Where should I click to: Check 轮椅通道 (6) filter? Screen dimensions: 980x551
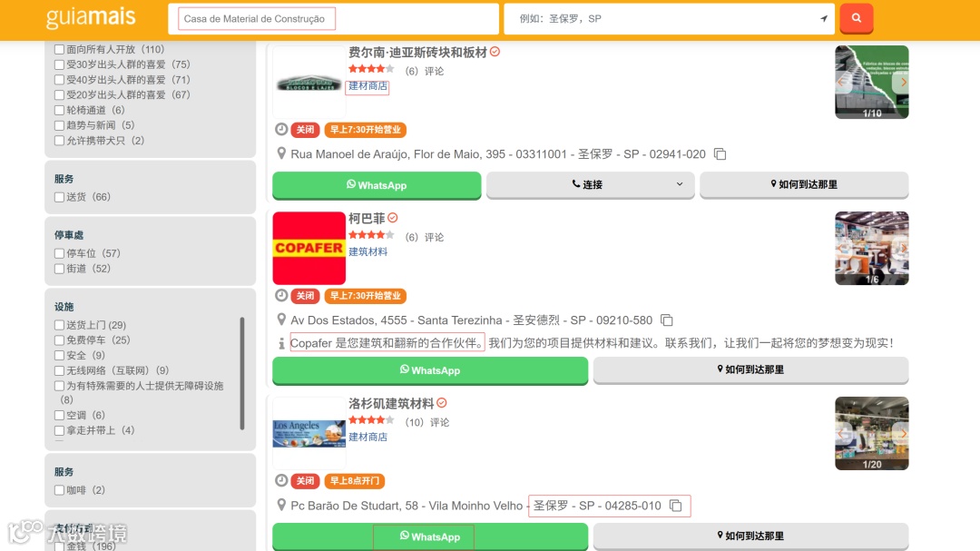[59, 110]
